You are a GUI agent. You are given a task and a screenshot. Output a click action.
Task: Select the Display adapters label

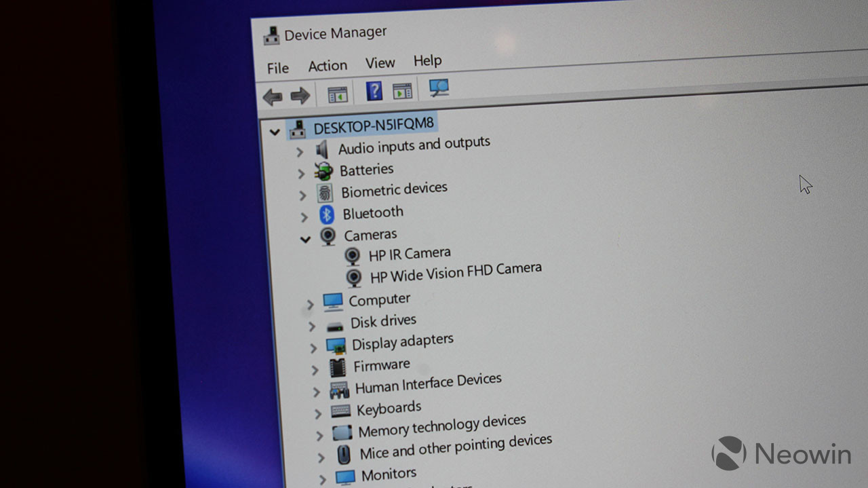point(402,342)
